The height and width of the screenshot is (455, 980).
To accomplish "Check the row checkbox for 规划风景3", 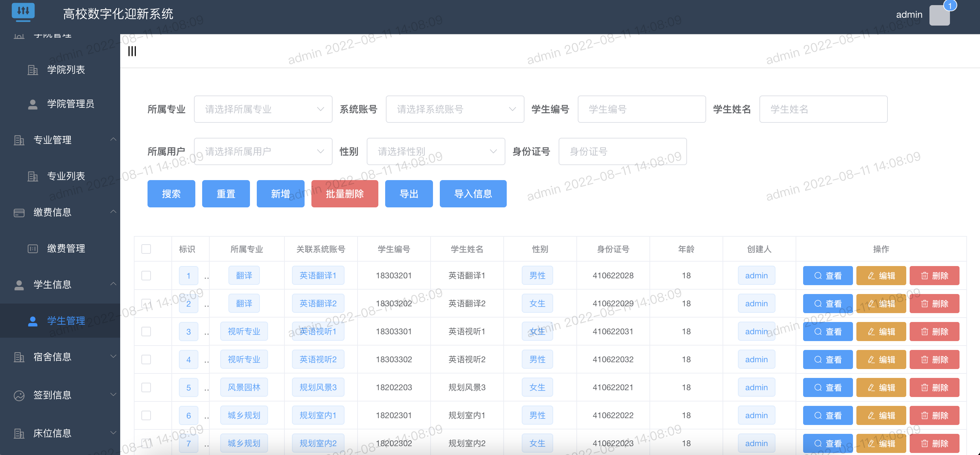I will click(146, 387).
